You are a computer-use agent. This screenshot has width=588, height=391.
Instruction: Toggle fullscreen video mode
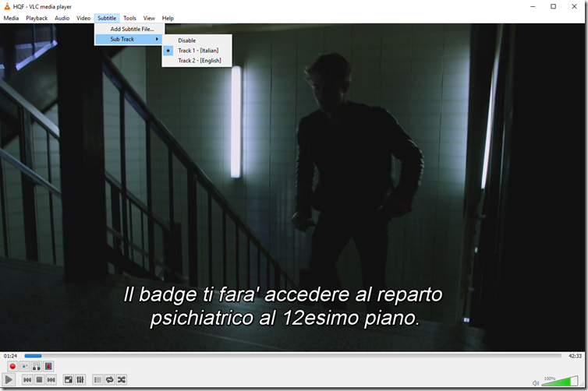pyautogui.click(x=69, y=380)
